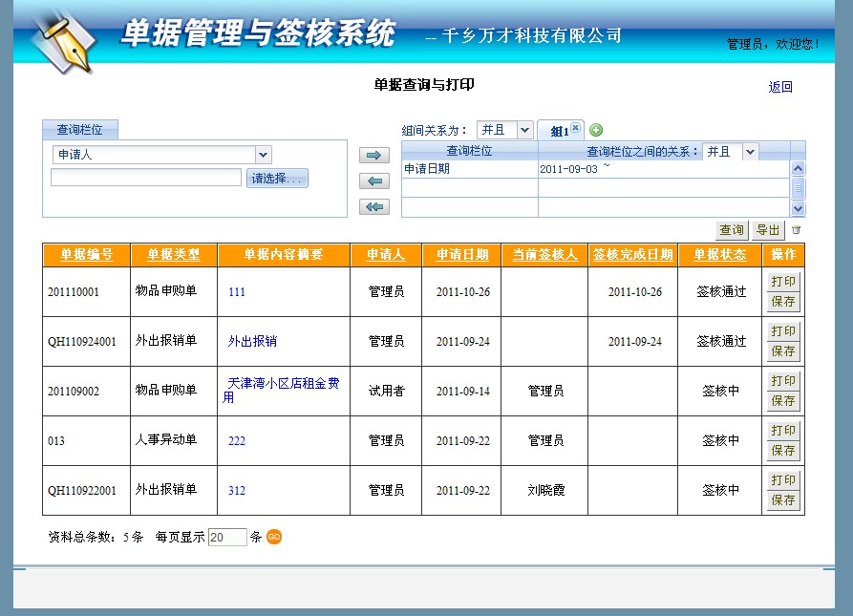Image resolution: width=853 pixels, height=616 pixels.
Task: Click the single left arrow to remove field
Action: (x=373, y=181)
